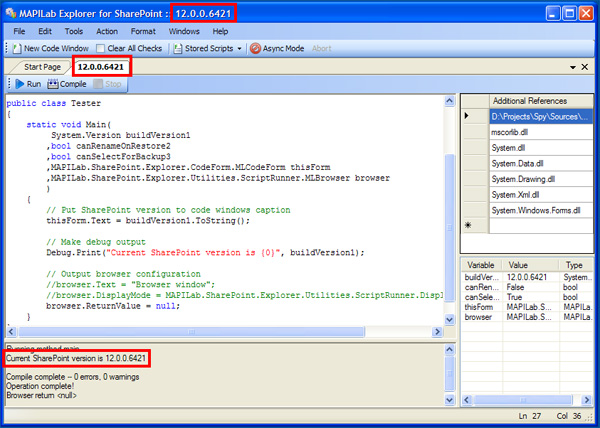Select the System.dll reference
This screenshot has height=428, width=600.
pos(541,148)
